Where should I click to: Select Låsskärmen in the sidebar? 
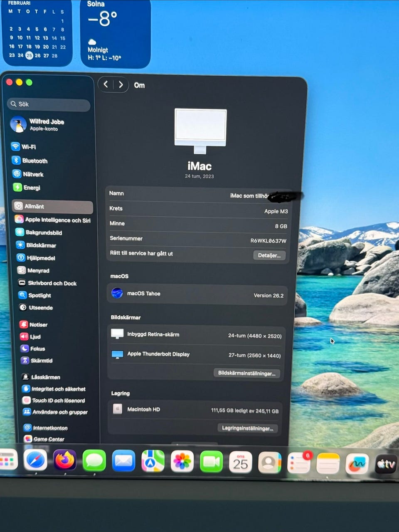pos(41,377)
